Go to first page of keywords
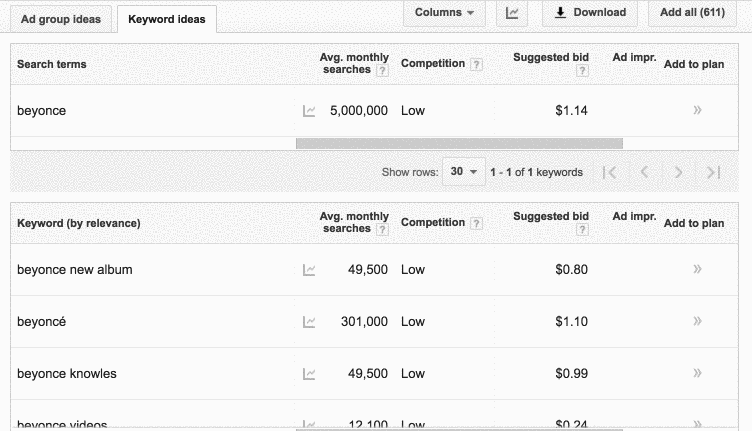This screenshot has width=752, height=431. click(x=610, y=172)
